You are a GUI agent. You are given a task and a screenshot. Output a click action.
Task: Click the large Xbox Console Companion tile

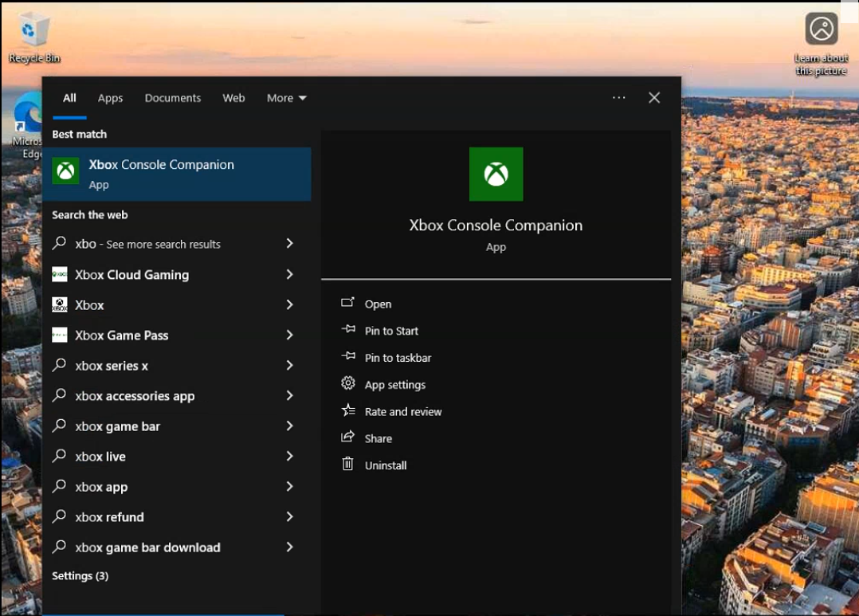click(496, 174)
